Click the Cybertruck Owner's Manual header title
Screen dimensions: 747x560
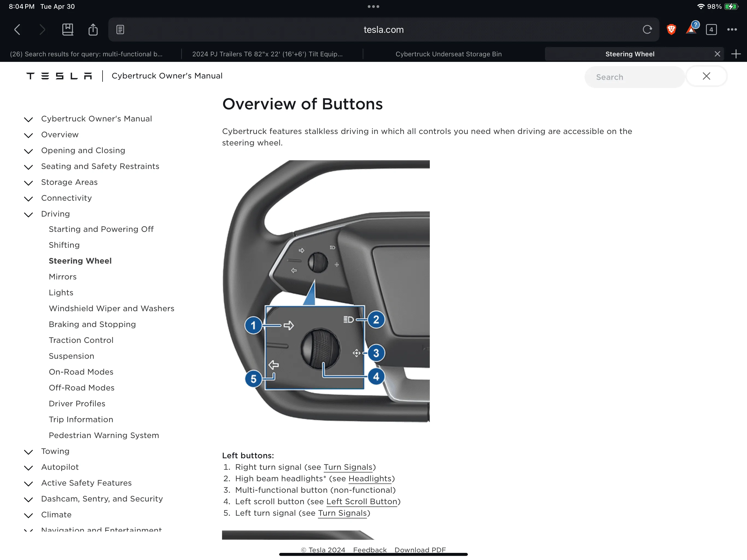167,76
